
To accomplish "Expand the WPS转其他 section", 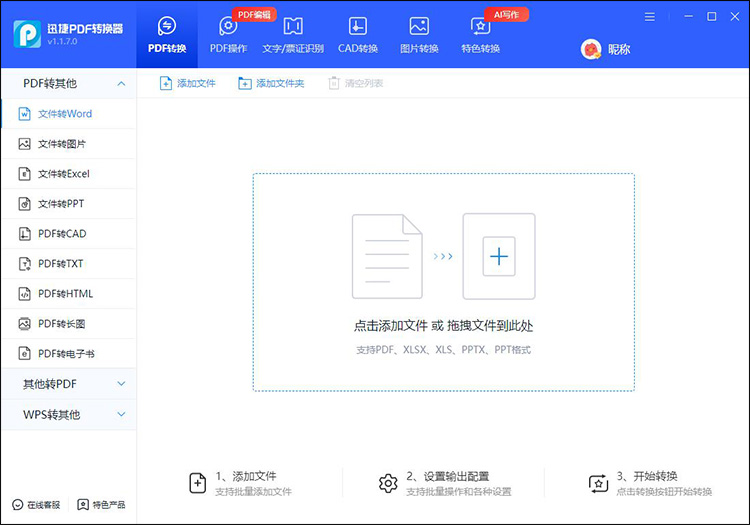I will coord(121,414).
